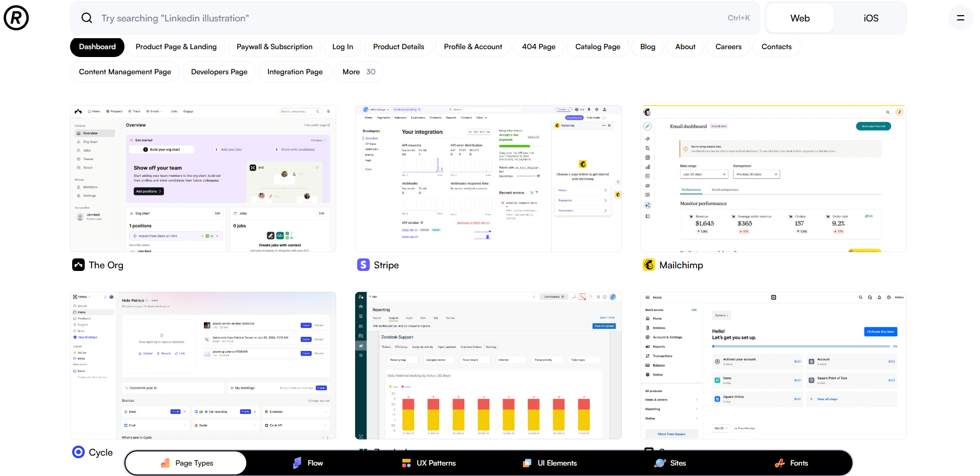980x476 pixels.
Task: Select the 404 Page filter
Action: click(x=539, y=47)
